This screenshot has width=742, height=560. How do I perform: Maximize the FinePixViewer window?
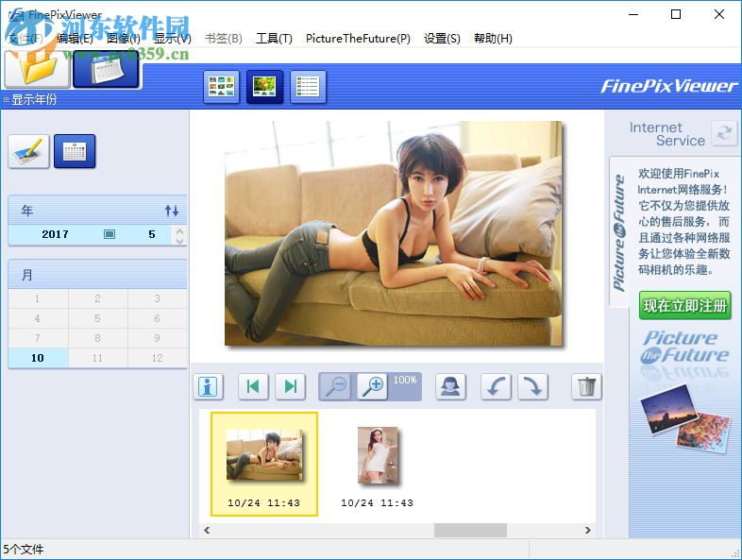(676, 14)
